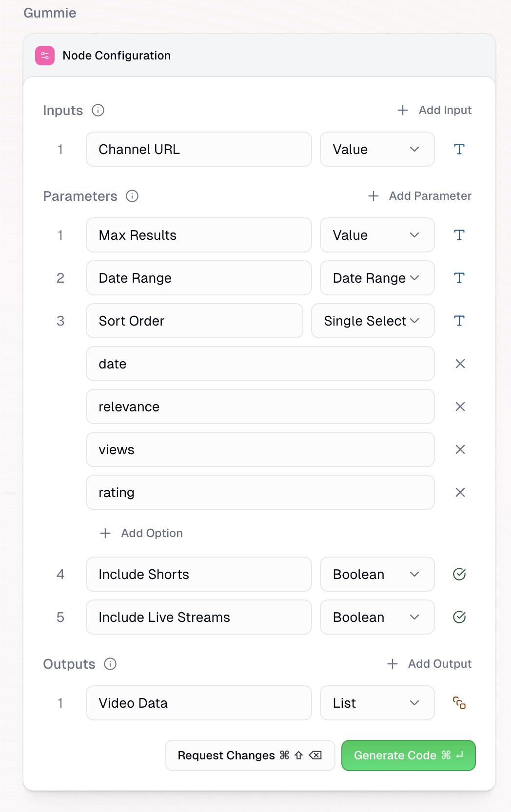This screenshot has width=511, height=812.
Task: Click the info icon next to Inputs
Action: tap(98, 110)
